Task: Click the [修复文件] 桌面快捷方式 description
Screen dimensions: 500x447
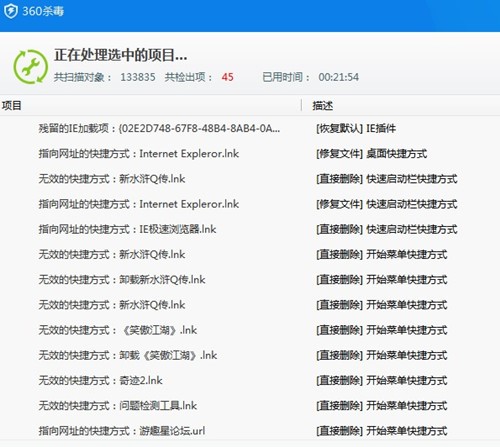Action: pyautogui.click(x=371, y=154)
